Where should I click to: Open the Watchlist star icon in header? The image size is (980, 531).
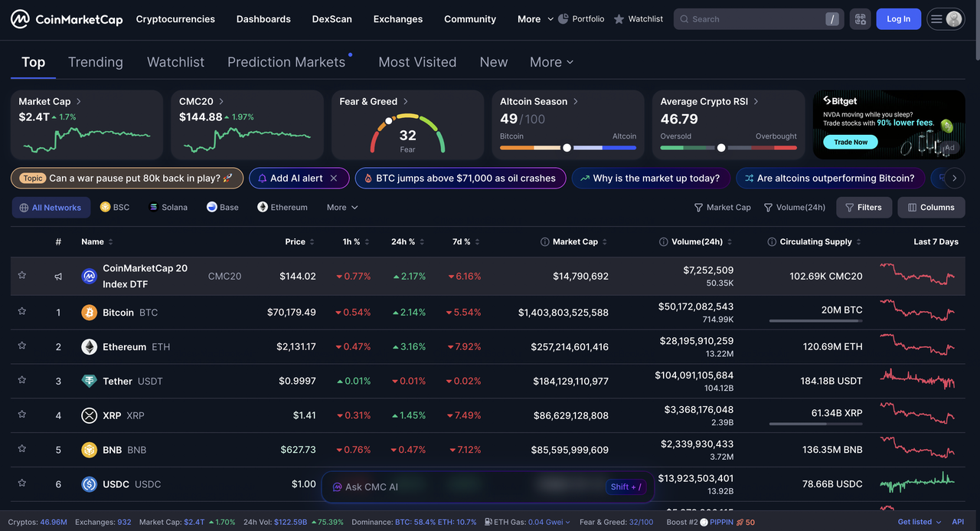(619, 19)
